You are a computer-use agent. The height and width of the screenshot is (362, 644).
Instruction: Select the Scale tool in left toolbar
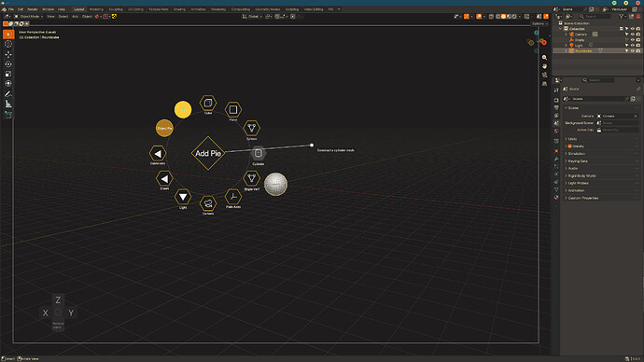tap(8, 74)
